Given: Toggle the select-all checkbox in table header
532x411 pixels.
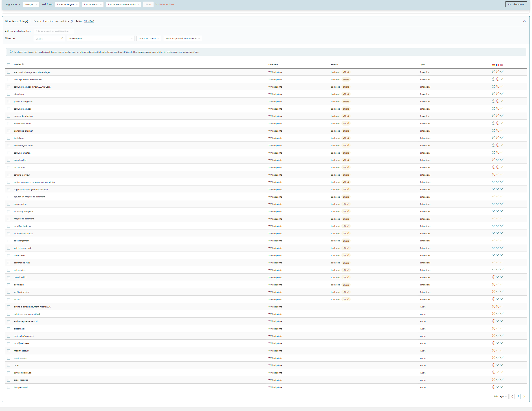Looking at the screenshot, I should point(9,65).
